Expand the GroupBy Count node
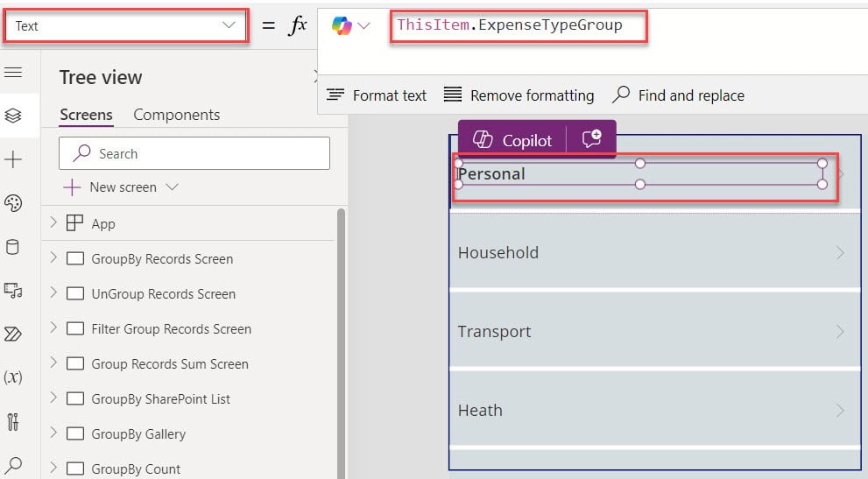868x479 pixels. pos(53,468)
